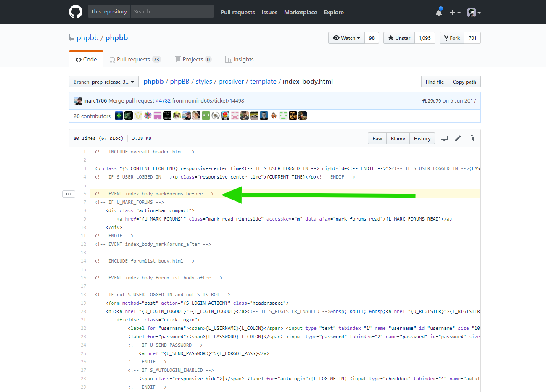View the 701 forks count
546x392 pixels.
472,38
